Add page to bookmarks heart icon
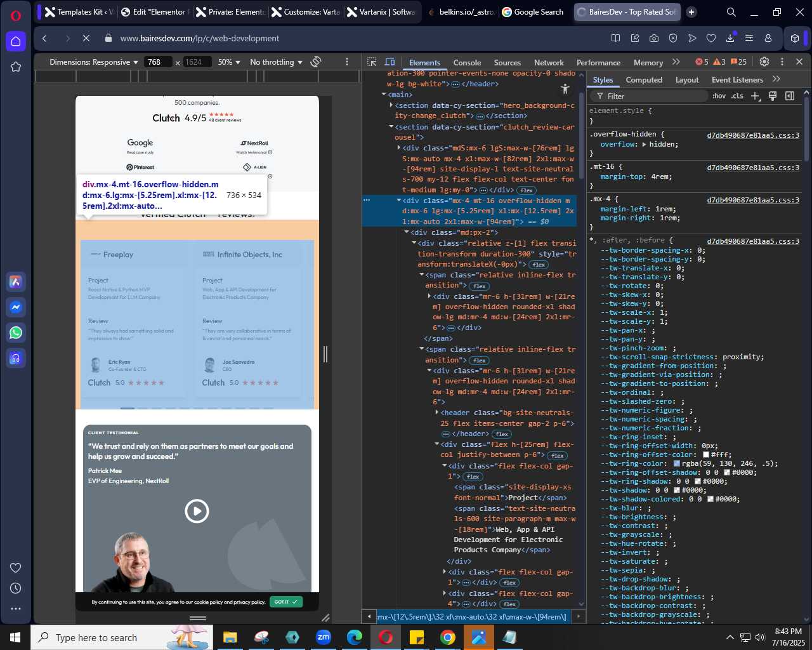 [x=711, y=38]
